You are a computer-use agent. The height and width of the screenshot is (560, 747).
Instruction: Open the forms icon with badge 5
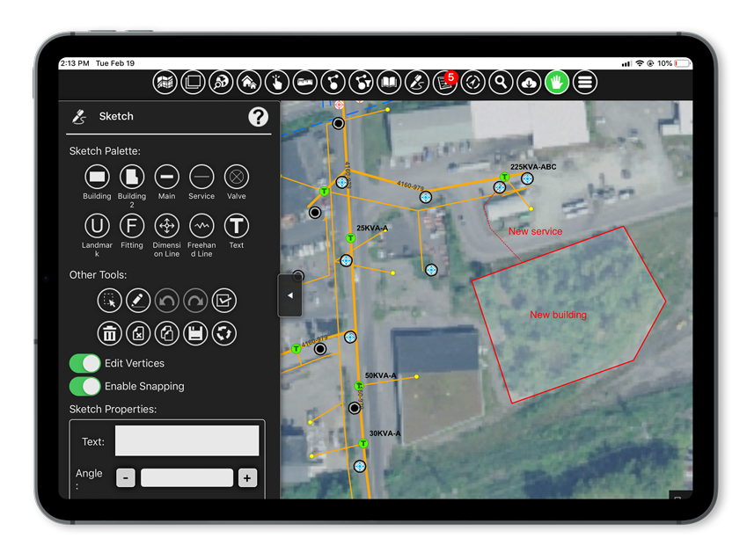(445, 83)
